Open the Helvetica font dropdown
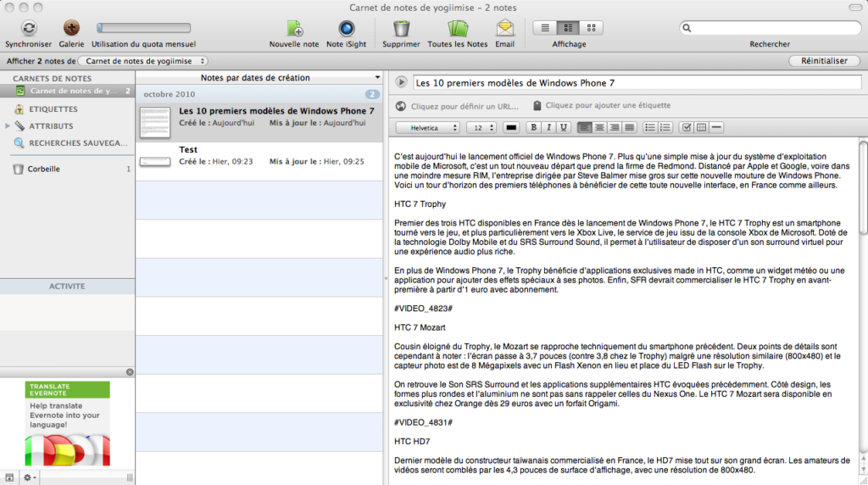868x485 pixels. [x=428, y=128]
